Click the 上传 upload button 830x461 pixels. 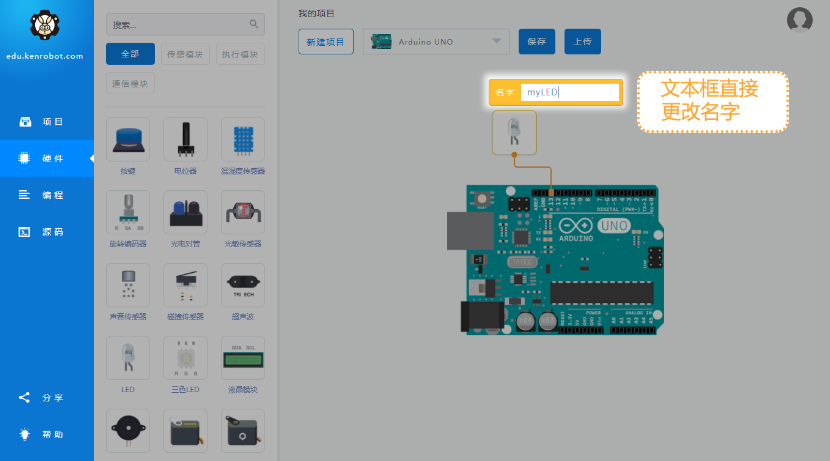[x=583, y=42]
